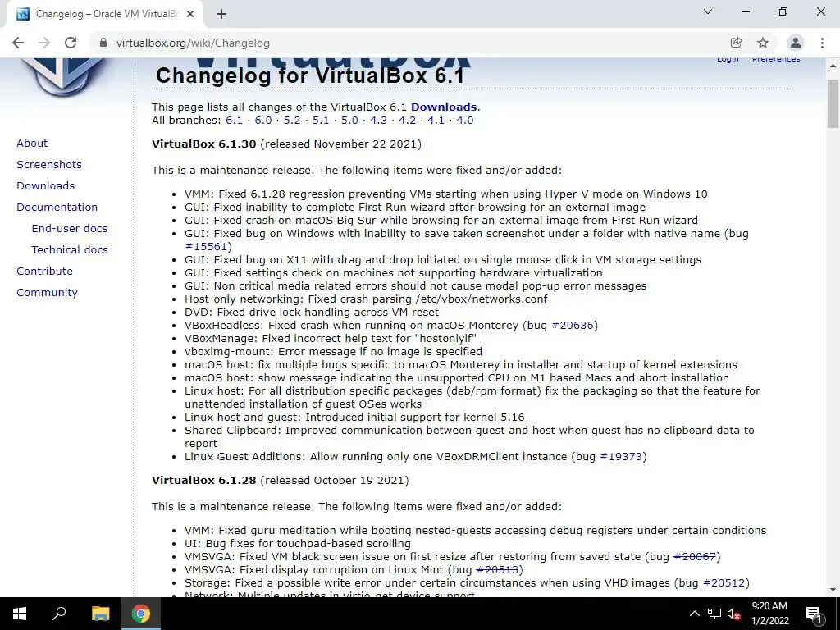Bookmark this page with the star icon
Image resolution: width=840 pixels, height=630 pixels.
click(763, 43)
